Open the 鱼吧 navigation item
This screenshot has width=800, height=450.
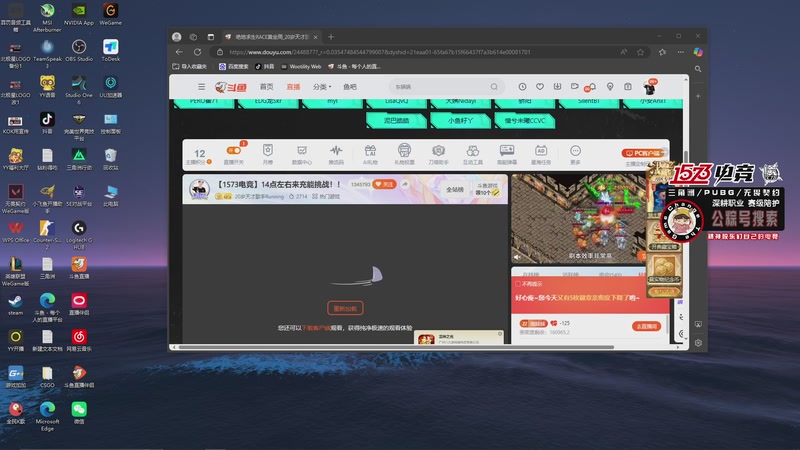350,87
